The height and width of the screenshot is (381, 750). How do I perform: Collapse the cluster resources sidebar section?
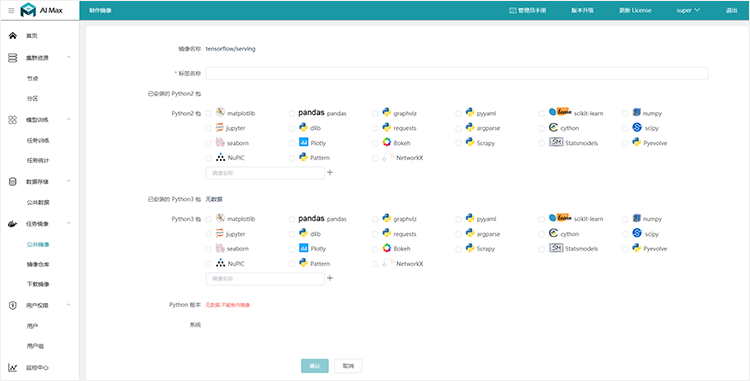point(68,58)
